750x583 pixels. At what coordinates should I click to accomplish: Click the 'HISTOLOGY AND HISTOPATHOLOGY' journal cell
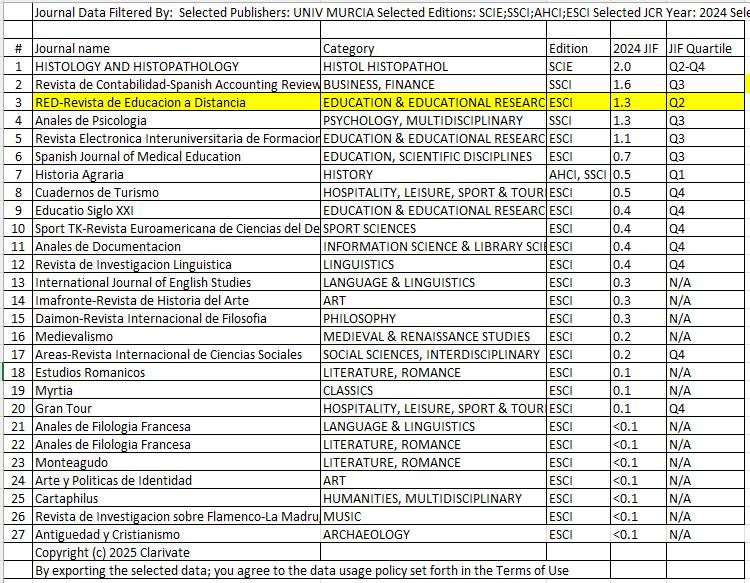pyautogui.click(x=176, y=66)
